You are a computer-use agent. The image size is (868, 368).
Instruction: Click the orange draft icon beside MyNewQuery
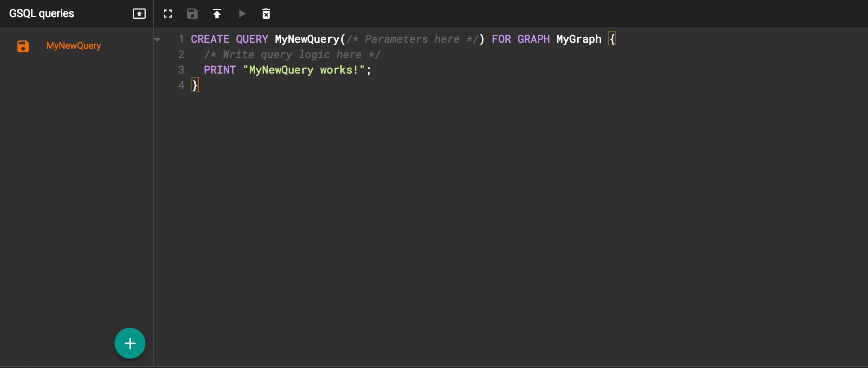pos(23,46)
